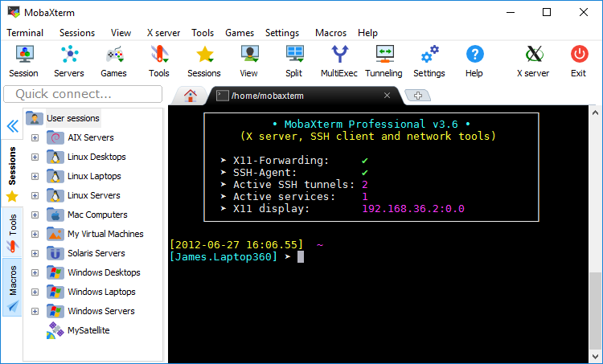Expand the Linux Desktops tree node
This screenshot has width=603, height=364.
pyautogui.click(x=35, y=157)
